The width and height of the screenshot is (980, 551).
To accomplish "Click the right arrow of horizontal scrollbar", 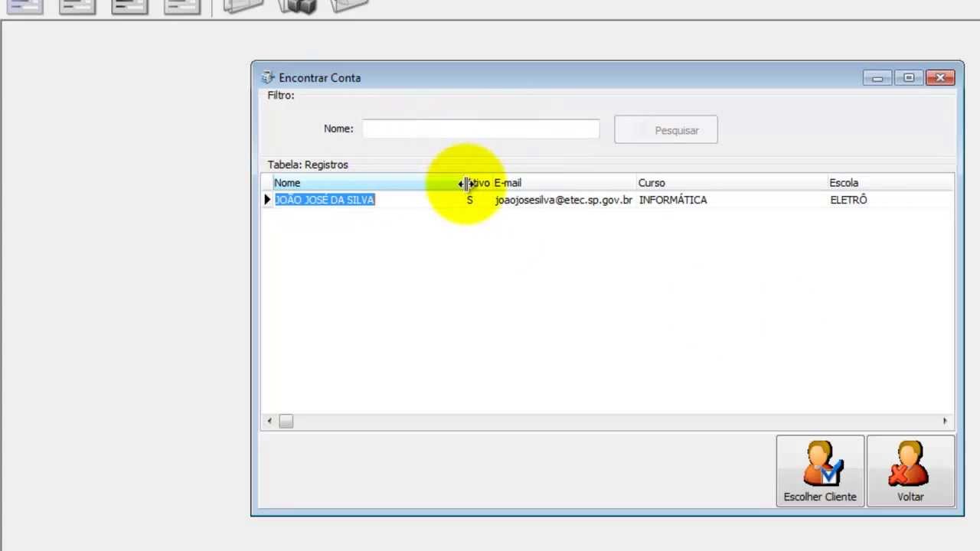I will [x=945, y=421].
